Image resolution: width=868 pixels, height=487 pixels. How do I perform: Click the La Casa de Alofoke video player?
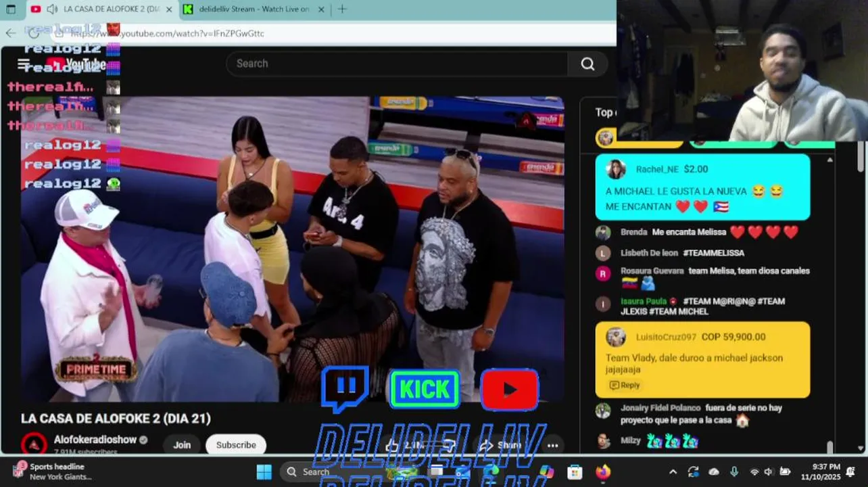[x=293, y=249]
